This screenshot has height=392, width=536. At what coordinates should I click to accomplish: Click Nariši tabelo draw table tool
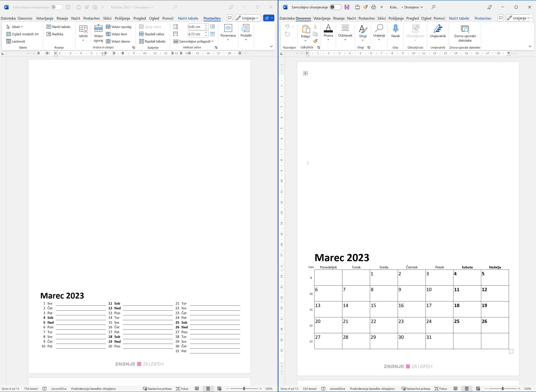[58, 27]
